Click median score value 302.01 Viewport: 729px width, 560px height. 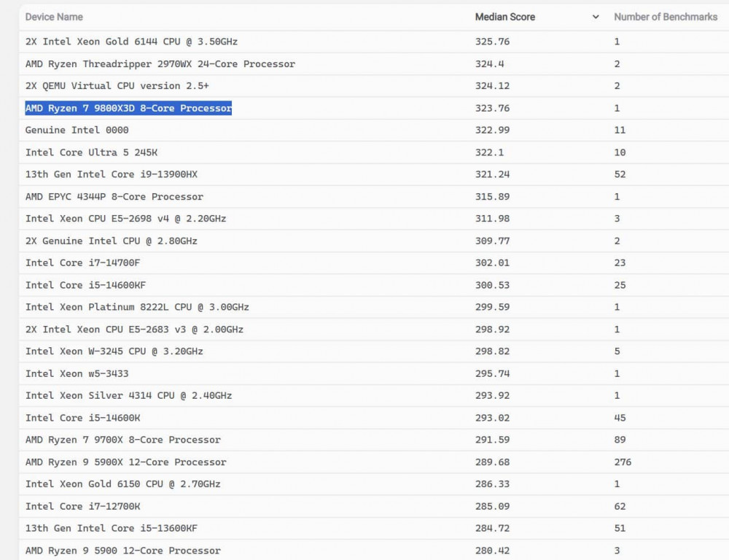(x=492, y=262)
